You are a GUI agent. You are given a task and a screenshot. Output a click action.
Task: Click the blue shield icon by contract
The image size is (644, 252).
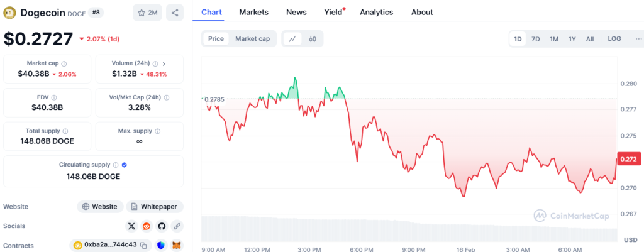[x=161, y=246]
